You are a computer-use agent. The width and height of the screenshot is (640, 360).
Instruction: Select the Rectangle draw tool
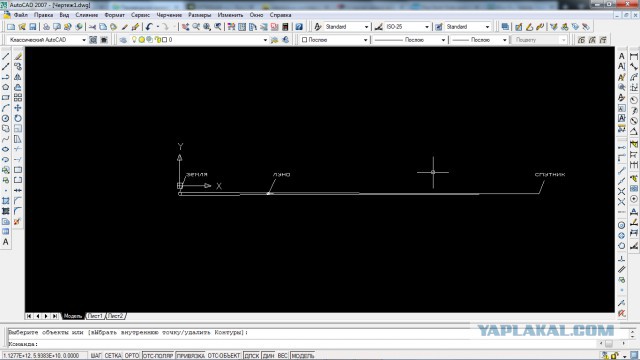pyautogui.click(x=6, y=98)
